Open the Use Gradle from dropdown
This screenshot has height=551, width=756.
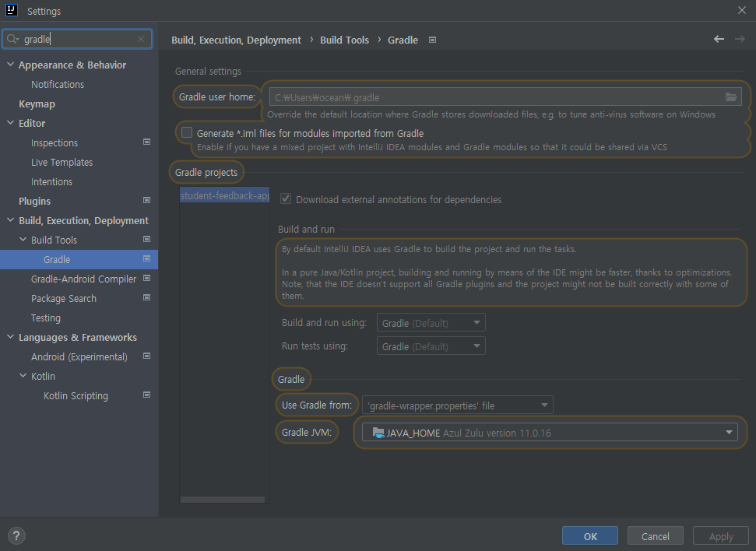click(458, 405)
